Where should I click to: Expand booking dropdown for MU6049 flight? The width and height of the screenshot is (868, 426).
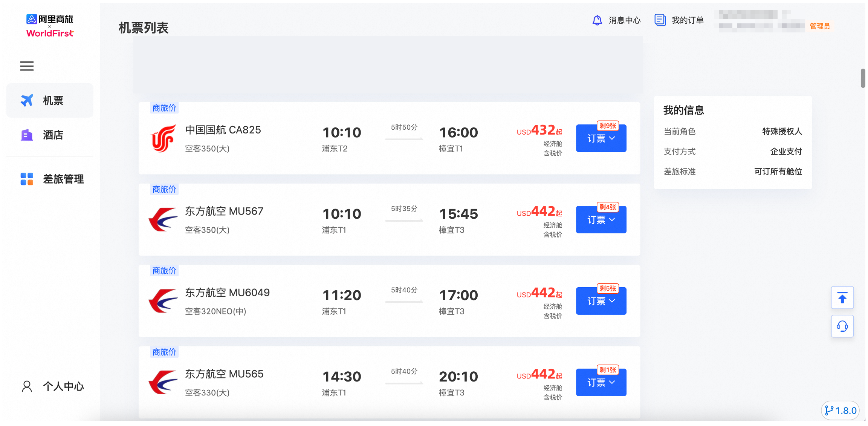point(601,301)
